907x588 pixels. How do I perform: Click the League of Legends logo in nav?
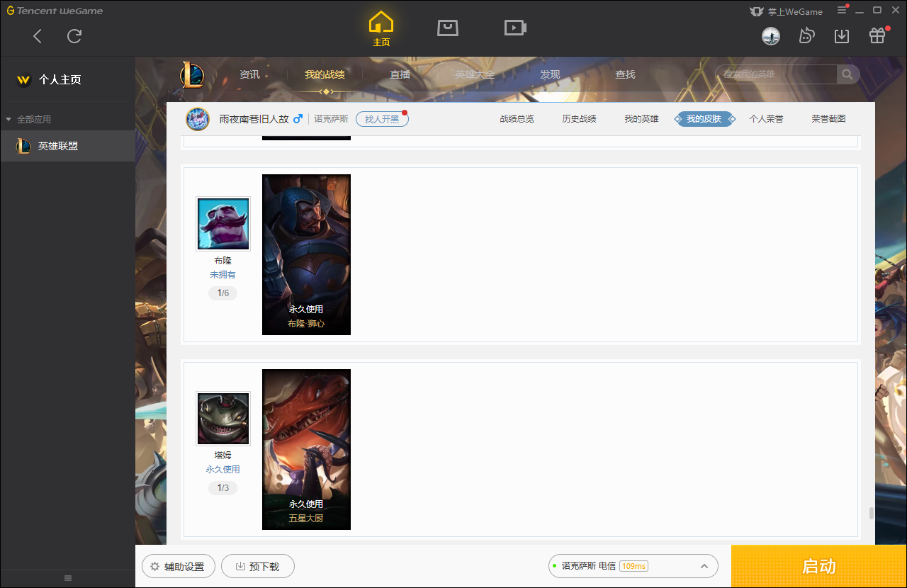tap(192, 74)
